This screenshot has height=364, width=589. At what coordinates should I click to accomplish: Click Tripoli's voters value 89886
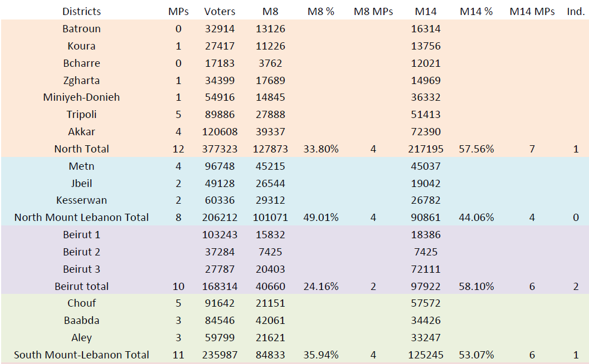(220, 115)
